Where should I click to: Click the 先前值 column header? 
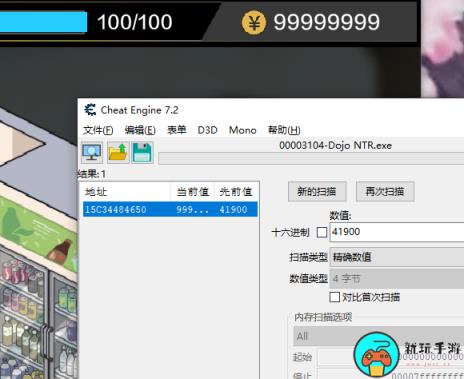click(x=236, y=192)
